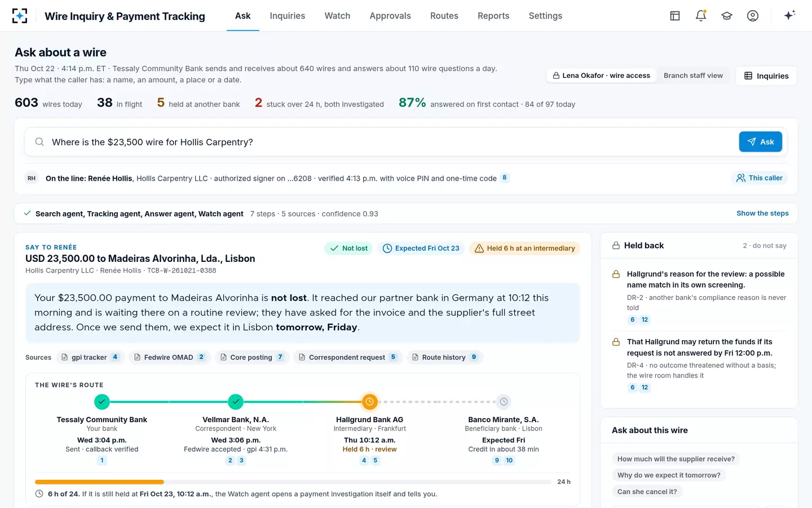Open the Approvals tab
The height and width of the screenshot is (508, 812).
point(390,16)
